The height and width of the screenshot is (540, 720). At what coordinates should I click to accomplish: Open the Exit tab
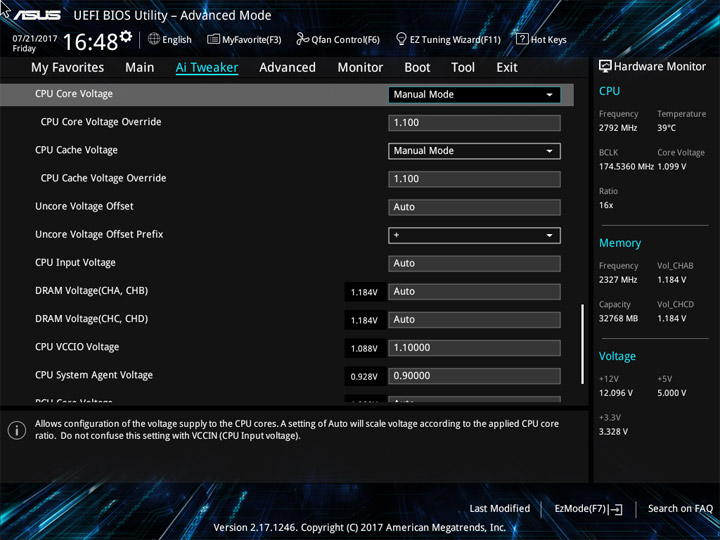(507, 68)
